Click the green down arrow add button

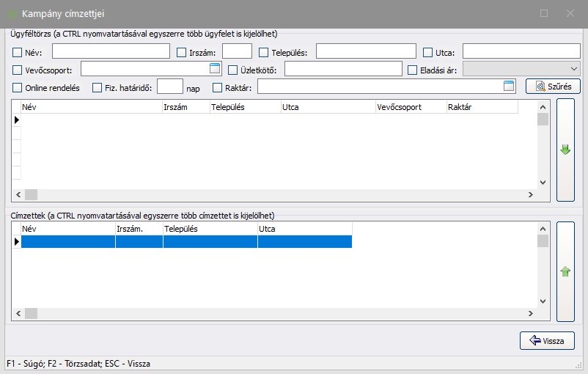point(565,150)
